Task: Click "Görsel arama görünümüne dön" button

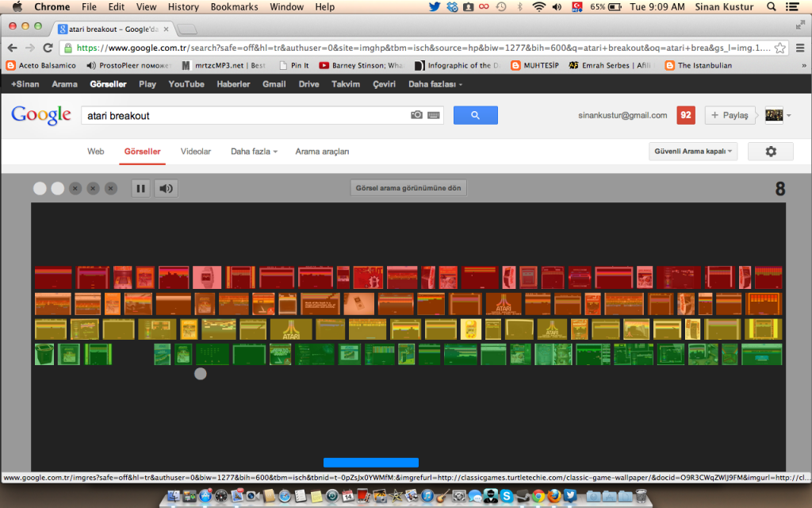Action: 408,187
